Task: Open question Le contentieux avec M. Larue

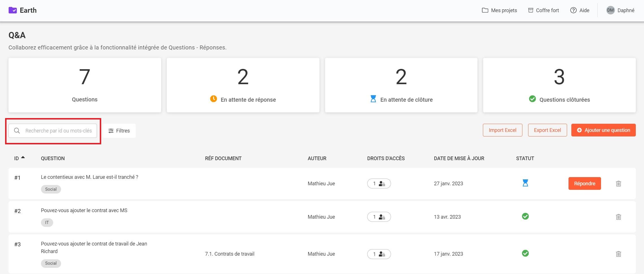Action: coord(89,177)
